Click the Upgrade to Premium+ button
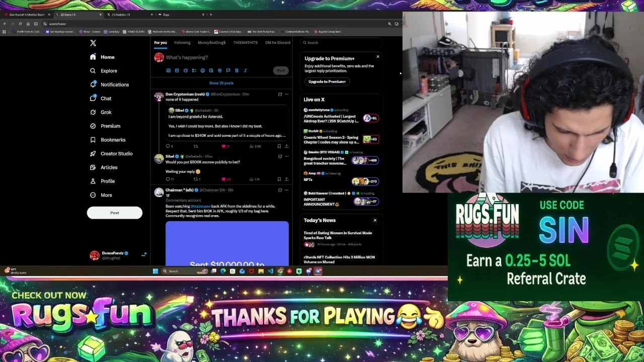644x362 pixels. tap(327, 81)
